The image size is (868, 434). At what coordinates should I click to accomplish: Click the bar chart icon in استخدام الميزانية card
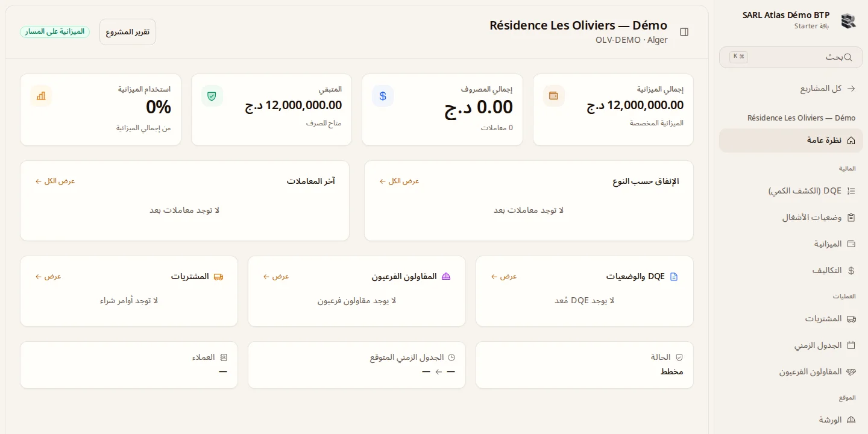tap(41, 96)
